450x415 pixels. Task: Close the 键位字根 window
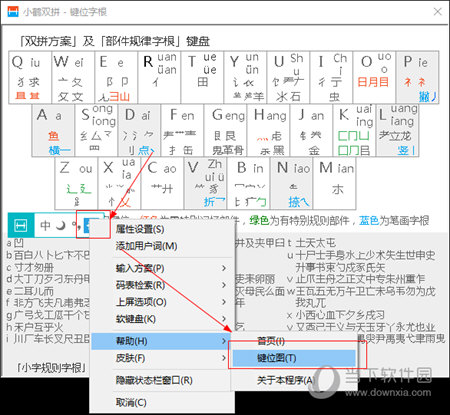pos(438,12)
